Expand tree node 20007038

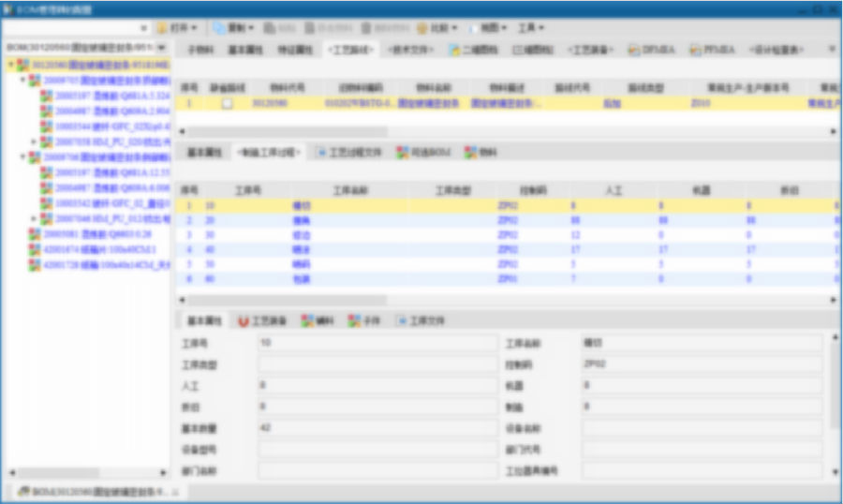coord(34,142)
